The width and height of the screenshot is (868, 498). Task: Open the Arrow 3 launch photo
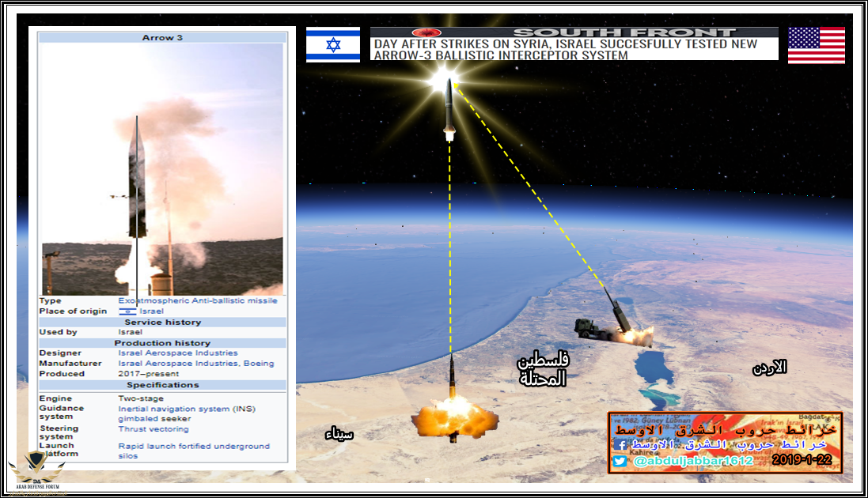(x=163, y=169)
